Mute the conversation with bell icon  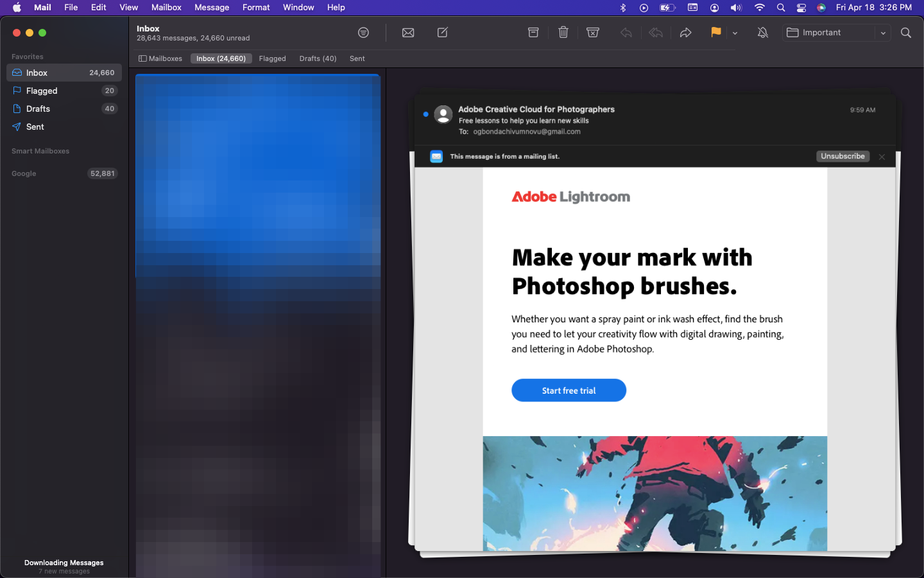click(762, 33)
